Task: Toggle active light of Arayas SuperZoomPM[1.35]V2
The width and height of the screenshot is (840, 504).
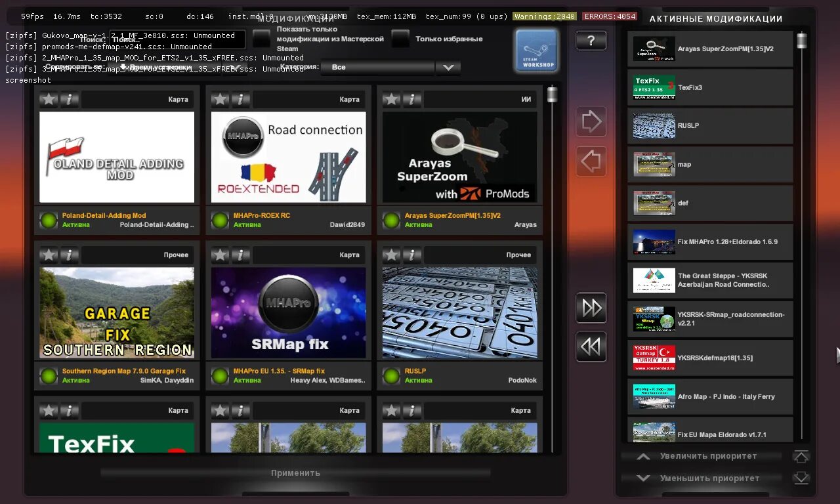Action: pos(391,220)
